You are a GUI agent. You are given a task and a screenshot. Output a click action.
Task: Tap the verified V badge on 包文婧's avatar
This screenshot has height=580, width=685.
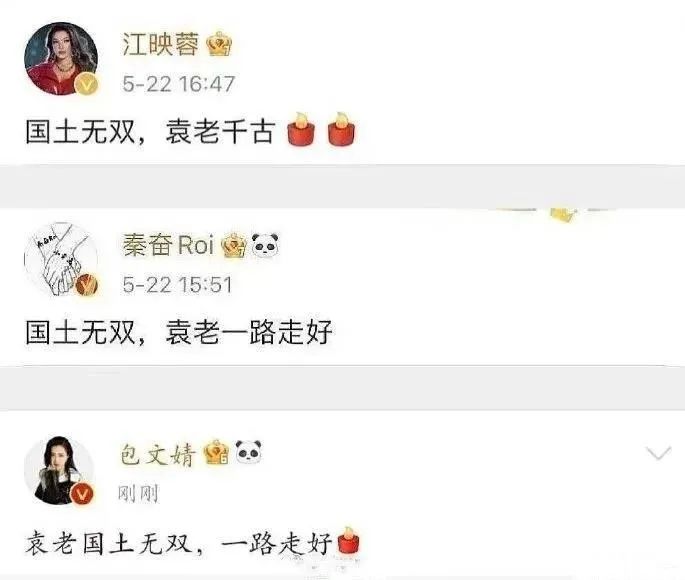[83, 494]
